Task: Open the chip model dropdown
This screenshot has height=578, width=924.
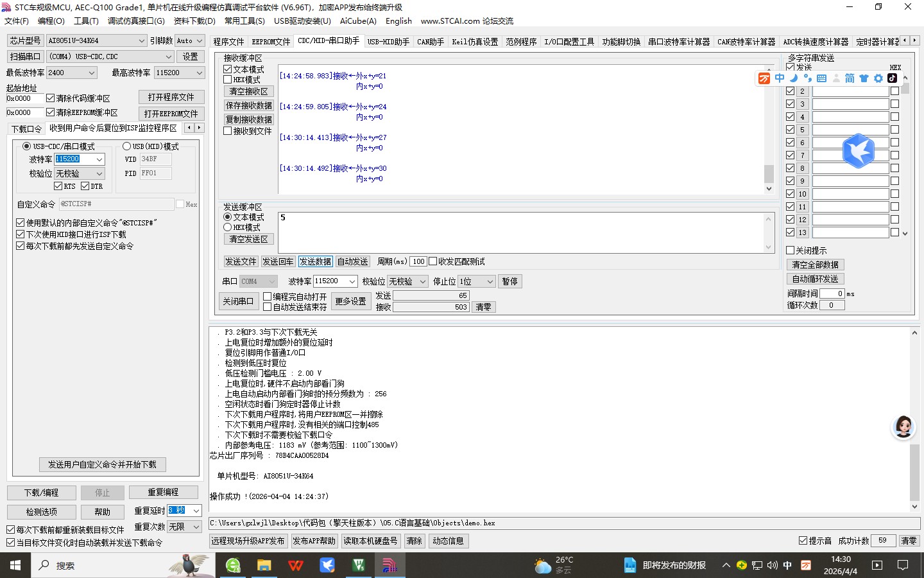Action: click(142, 40)
